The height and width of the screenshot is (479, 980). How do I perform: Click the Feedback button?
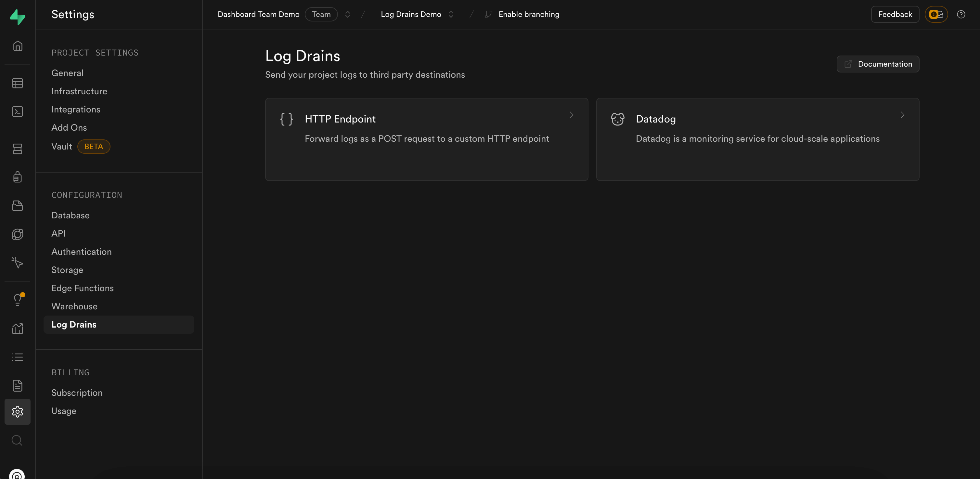click(x=895, y=14)
